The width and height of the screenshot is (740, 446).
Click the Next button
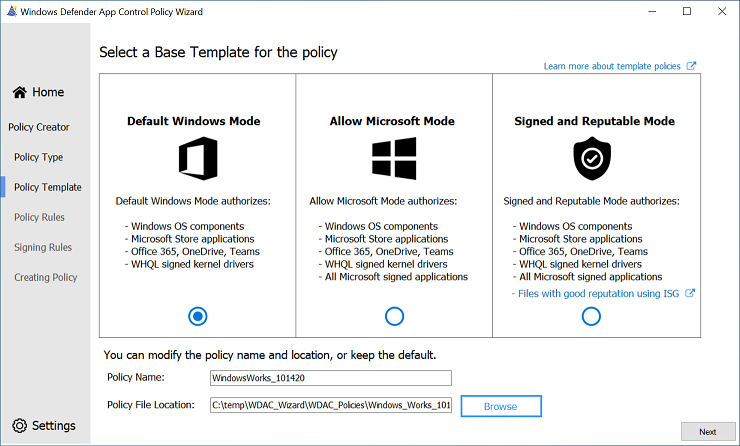pyautogui.click(x=707, y=432)
